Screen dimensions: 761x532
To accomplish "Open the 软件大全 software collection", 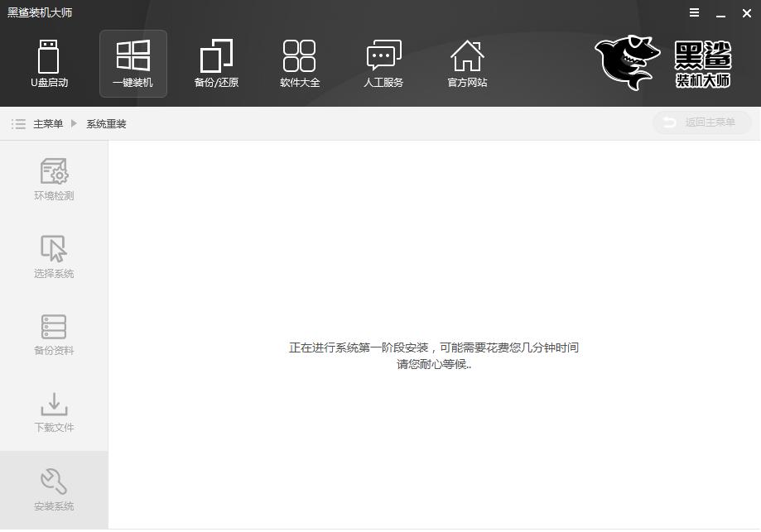I will pos(299,64).
